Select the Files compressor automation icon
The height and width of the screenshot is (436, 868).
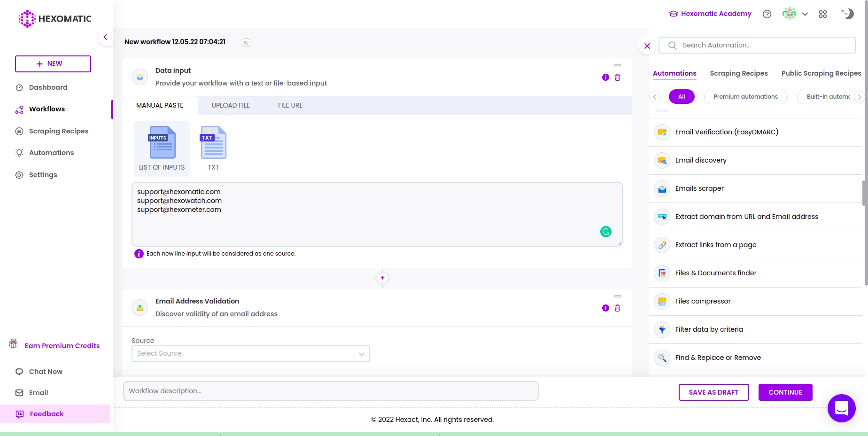(662, 301)
